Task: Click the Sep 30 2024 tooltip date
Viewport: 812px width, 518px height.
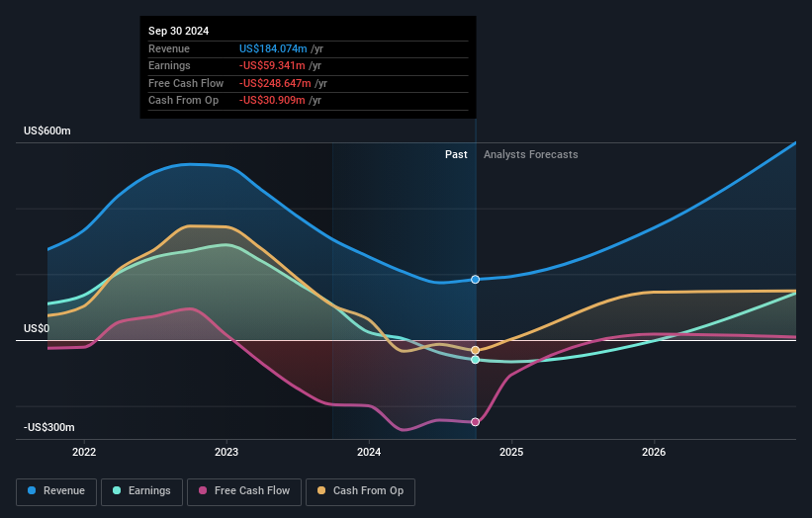Action: 179,31
